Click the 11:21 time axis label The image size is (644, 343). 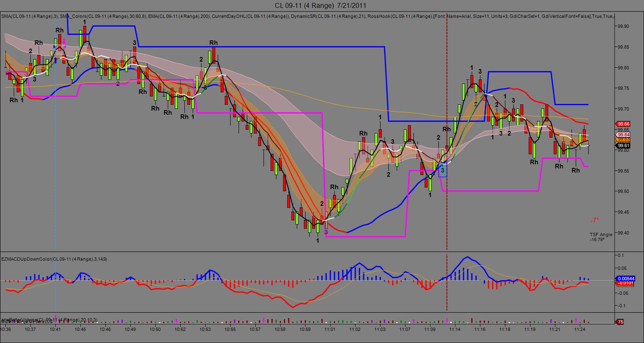click(555, 329)
